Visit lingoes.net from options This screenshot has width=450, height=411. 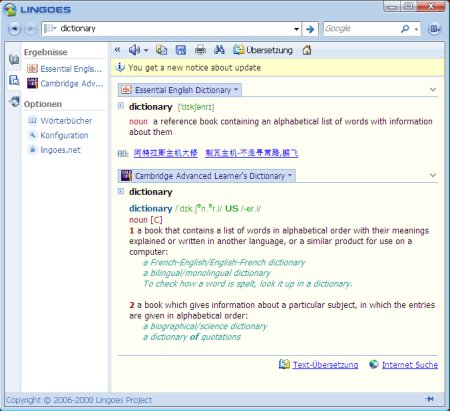pyautogui.click(x=54, y=150)
